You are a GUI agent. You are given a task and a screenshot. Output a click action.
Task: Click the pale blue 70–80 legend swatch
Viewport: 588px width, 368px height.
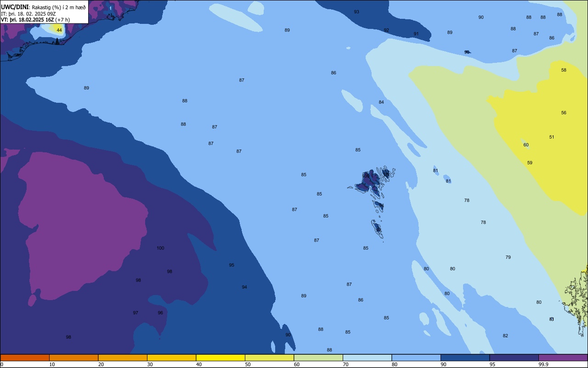point(367,357)
